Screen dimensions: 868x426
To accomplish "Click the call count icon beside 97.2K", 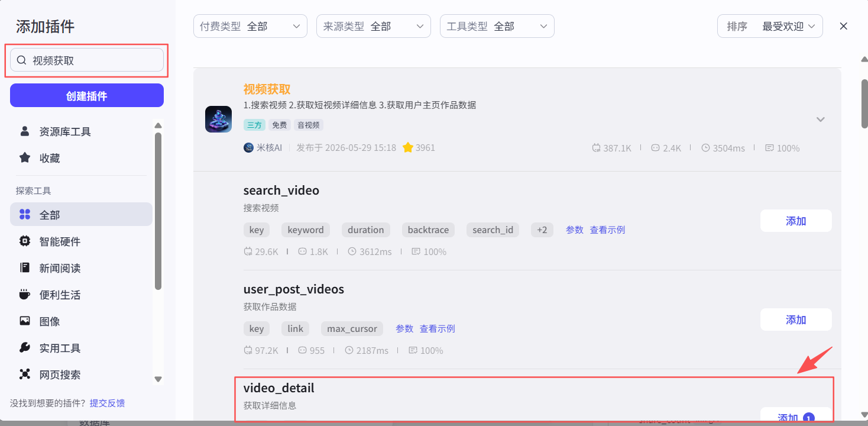I will pyautogui.click(x=248, y=350).
